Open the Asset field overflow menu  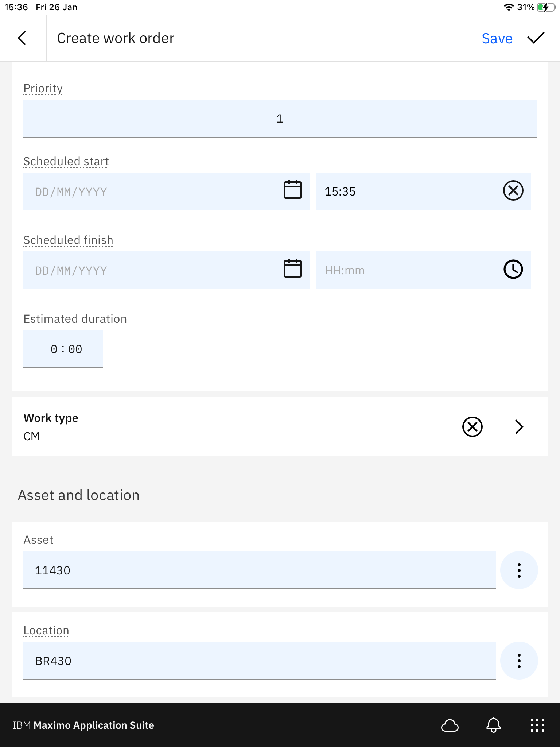(x=519, y=570)
